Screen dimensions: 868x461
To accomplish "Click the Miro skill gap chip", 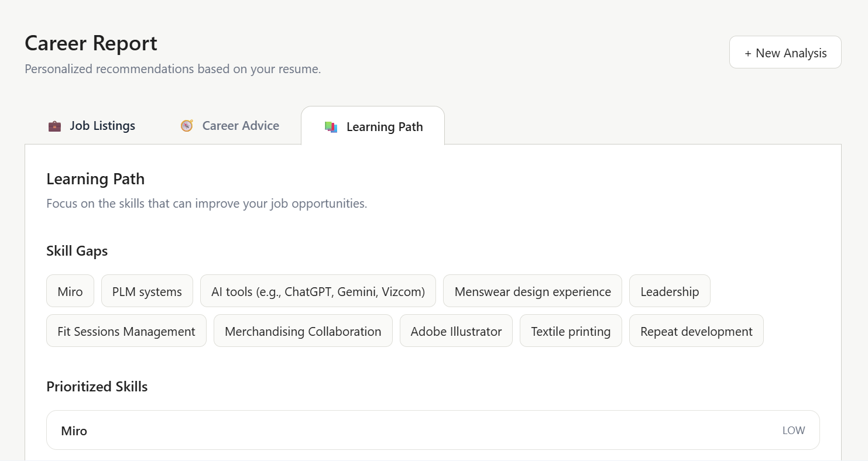I will point(70,291).
